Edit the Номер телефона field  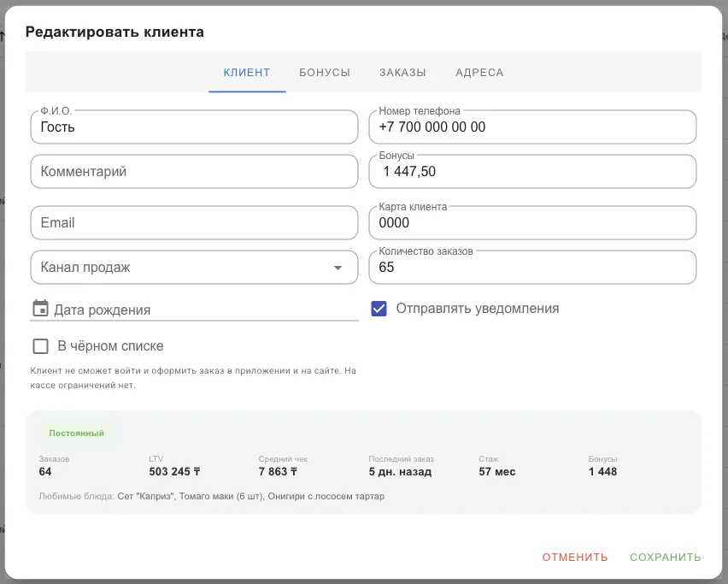[532, 127]
